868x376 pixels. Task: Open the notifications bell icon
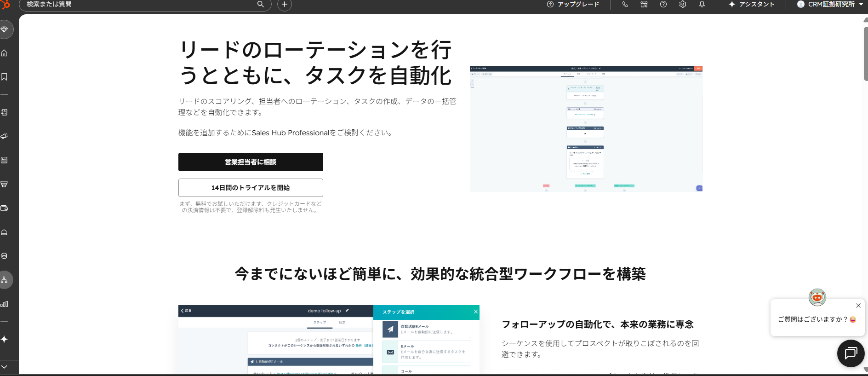pyautogui.click(x=702, y=4)
